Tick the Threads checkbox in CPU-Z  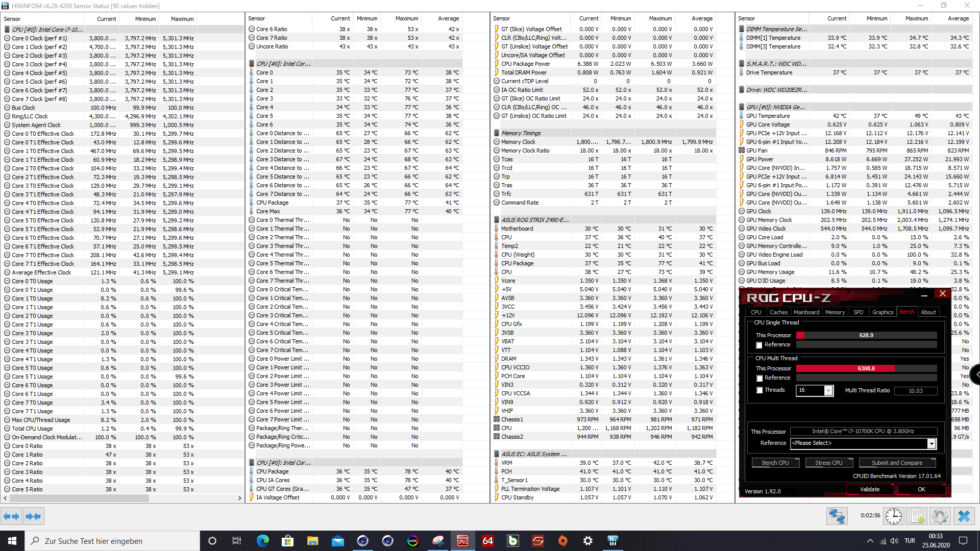pyautogui.click(x=759, y=390)
